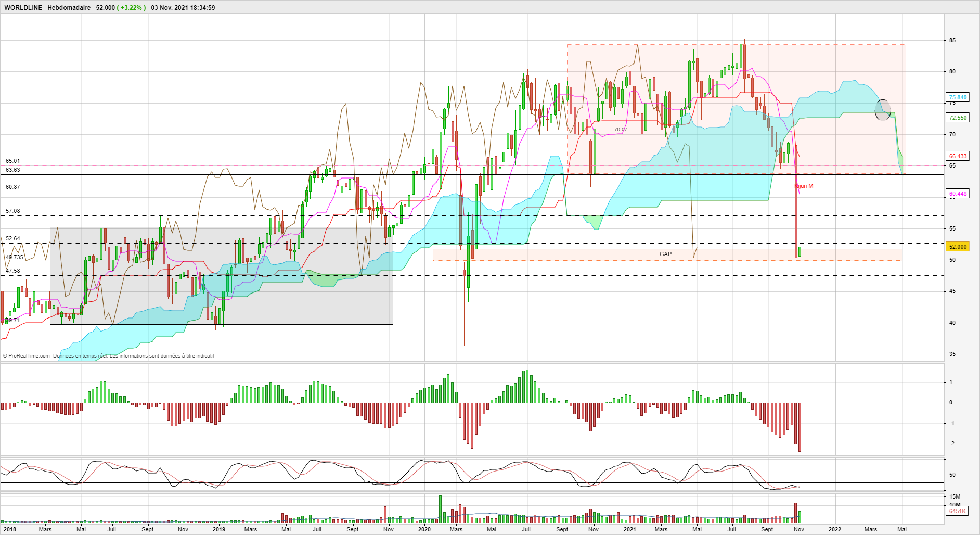The width and height of the screenshot is (980, 535).
Task: Click the 2019 marker on time axis
Action: click(x=219, y=529)
